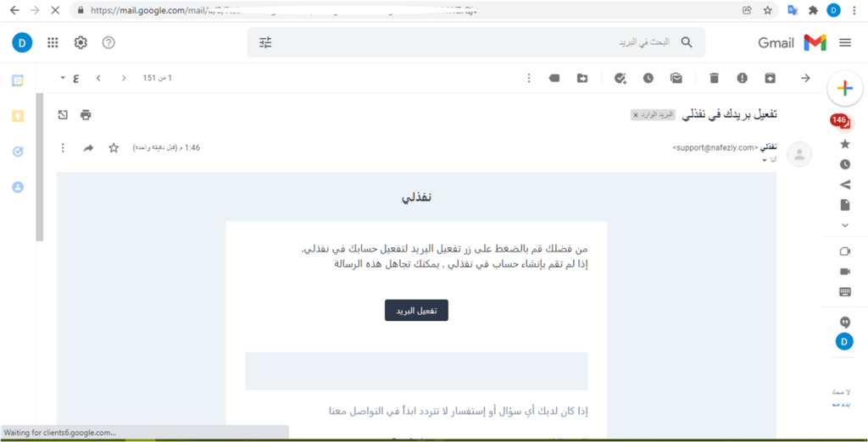The width and height of the screenshot is (868, 442).
Task: Click the email subject تفعيل بريدك في نفذلي
Action: click(x=730, y=114)
